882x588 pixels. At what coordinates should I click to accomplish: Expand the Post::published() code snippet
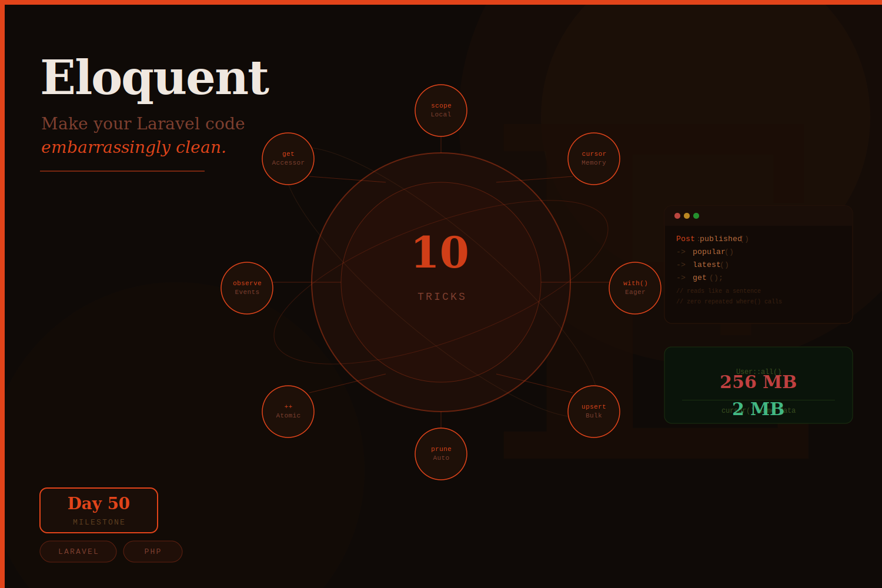(x=758, y=265)
